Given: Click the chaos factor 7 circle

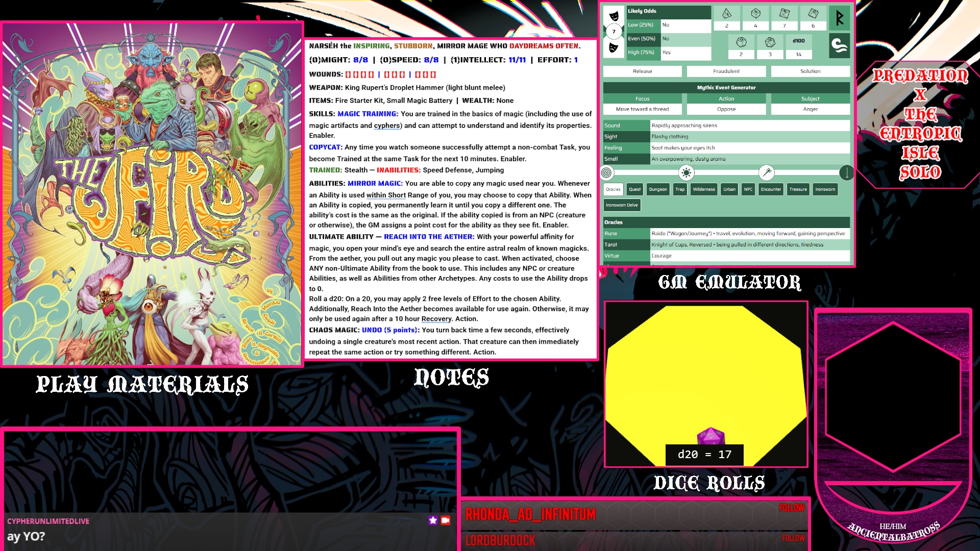Looking at the screenshot, I should pyautogui.click(x=614, y=32).
